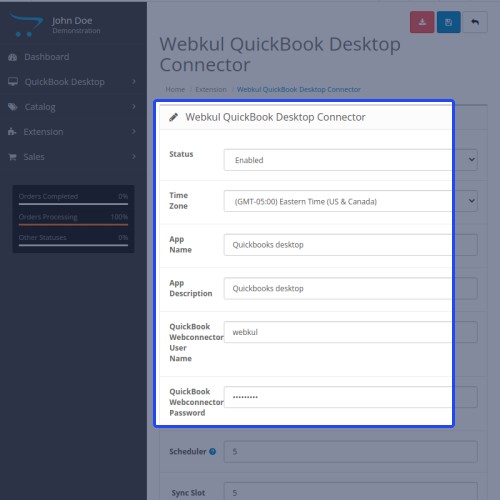Go to Home breadcrumb link

pos(175,89)
